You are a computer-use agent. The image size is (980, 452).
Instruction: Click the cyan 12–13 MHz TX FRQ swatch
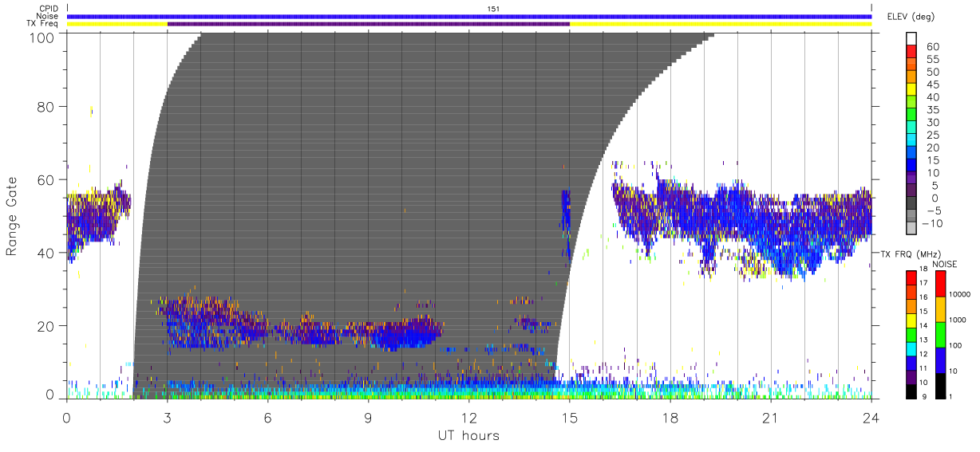tap(911, 348)
